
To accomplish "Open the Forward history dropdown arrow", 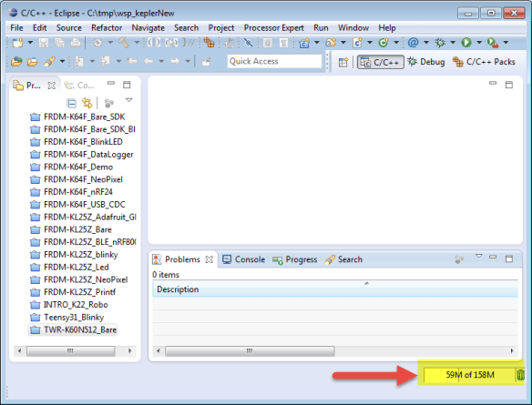I will pyautogui.click(x=188, y=62).
